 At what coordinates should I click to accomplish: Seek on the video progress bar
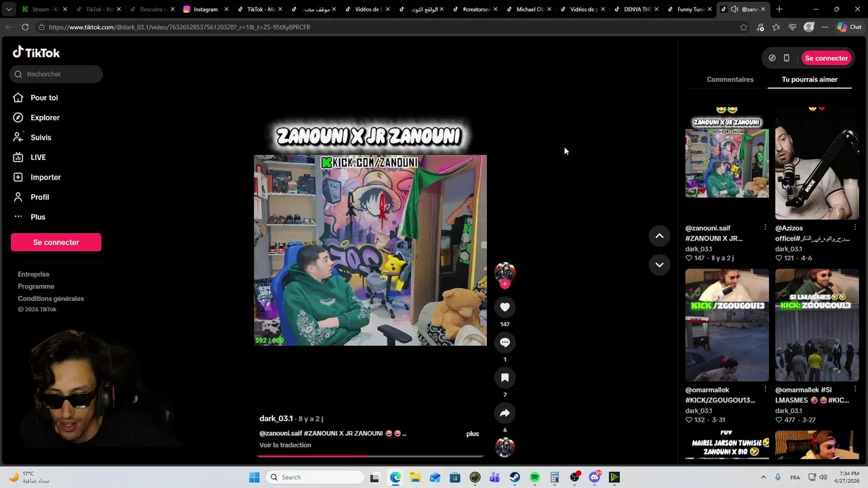(x=371, y=456)
